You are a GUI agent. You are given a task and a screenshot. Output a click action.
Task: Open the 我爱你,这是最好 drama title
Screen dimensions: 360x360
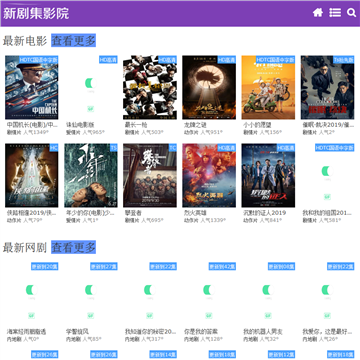point(327,332)
